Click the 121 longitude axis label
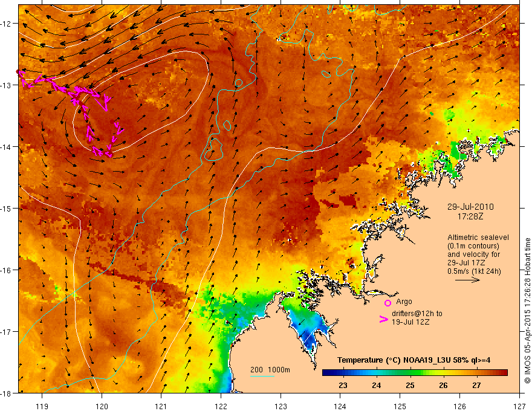532x411 pixels. (161, 406)
